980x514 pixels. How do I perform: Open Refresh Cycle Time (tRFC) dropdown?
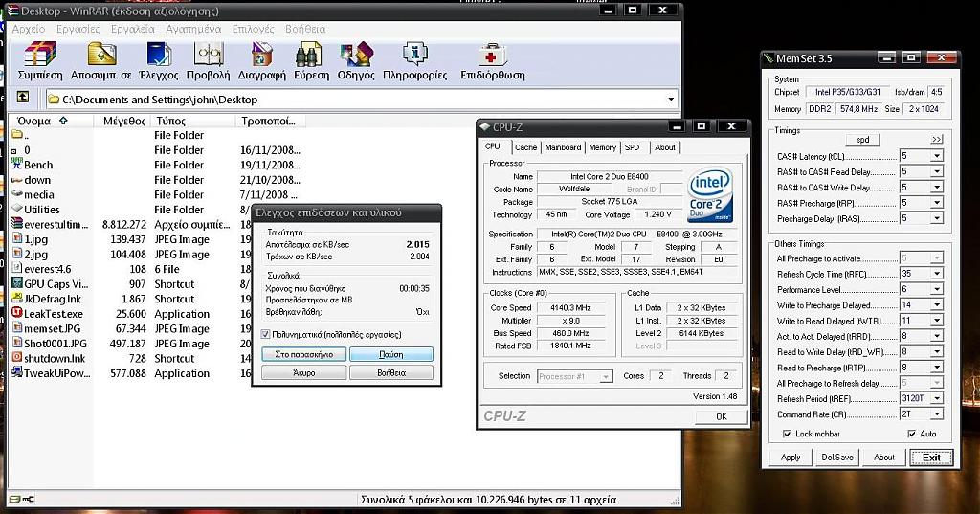[x=936, y=273]
